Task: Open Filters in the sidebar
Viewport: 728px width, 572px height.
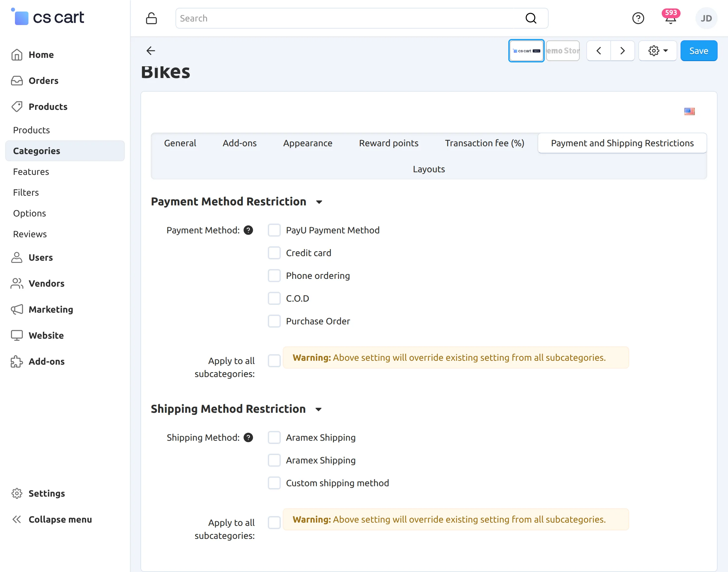Action: pyautogui.click(x=26, y=193)
